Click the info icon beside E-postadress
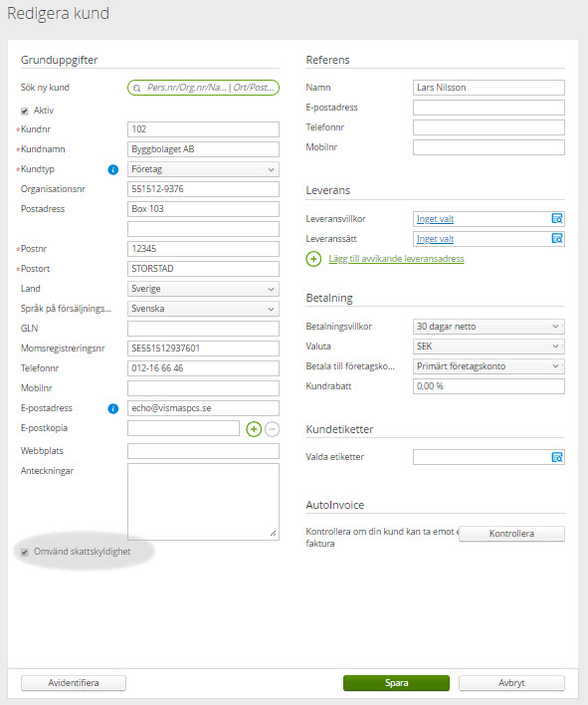Screen dimensions: 588x705 (x=113, y=408)
